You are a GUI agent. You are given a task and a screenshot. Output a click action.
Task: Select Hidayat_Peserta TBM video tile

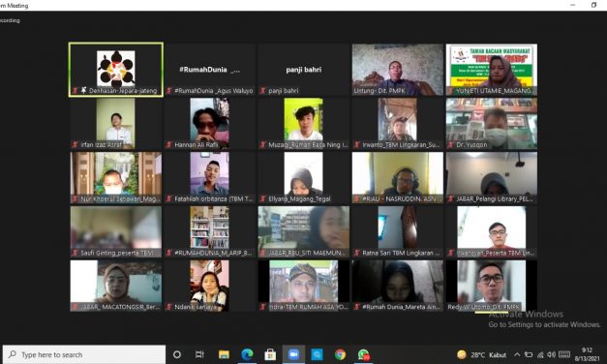click(x=492, y=232)
